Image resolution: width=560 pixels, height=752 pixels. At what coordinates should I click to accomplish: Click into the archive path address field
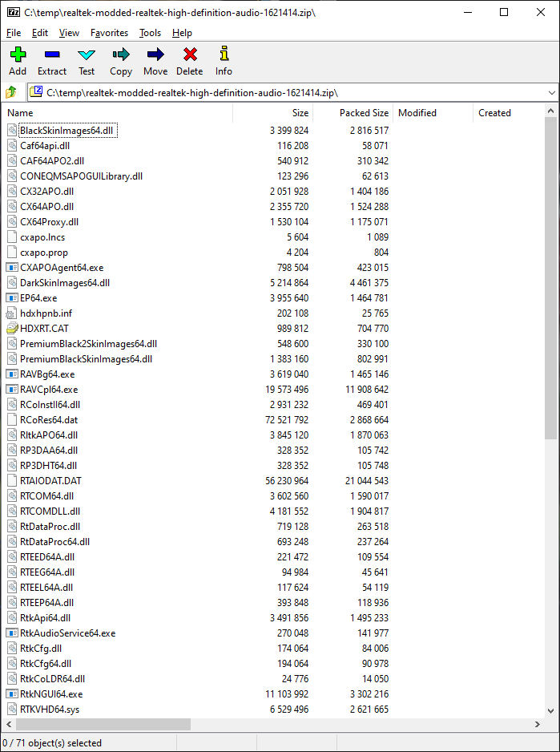point(280,92)
